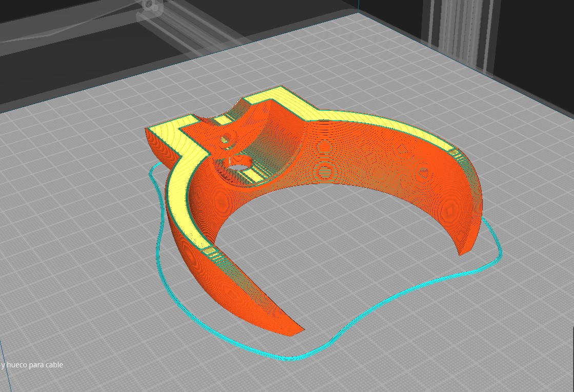Select the small cylindrical boss above the cable hole
574x392 pixels.
pyautogui.click(x=225, y=139)
